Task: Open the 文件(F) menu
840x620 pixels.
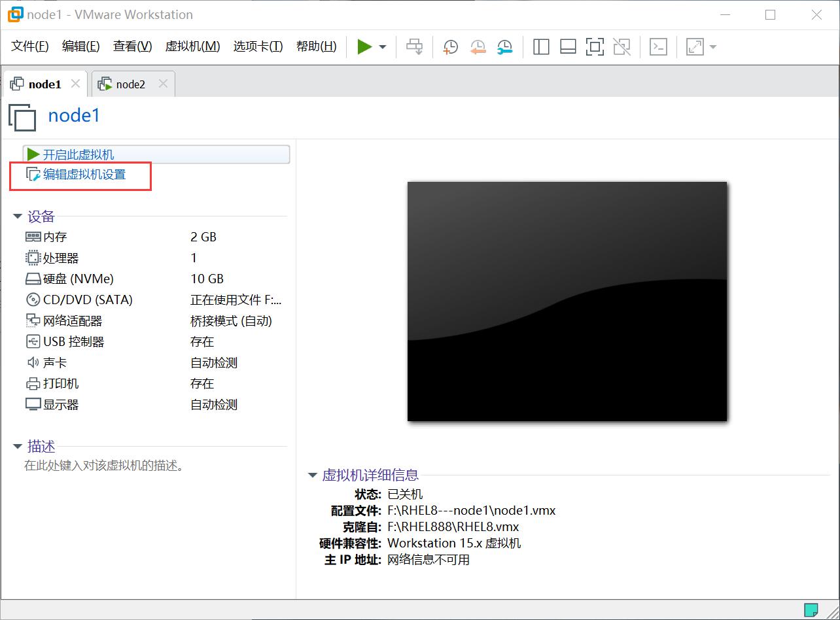Action: pos(30,46)
